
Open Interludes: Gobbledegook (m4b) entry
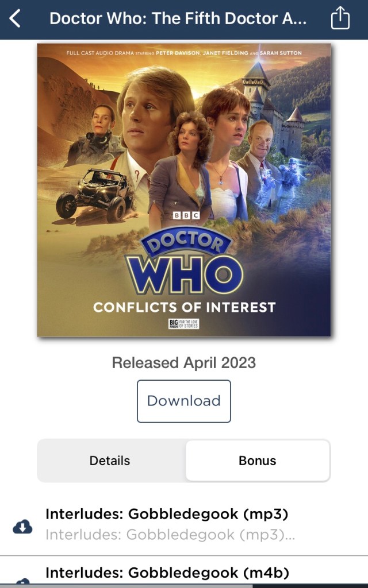[x=167, y=572]
